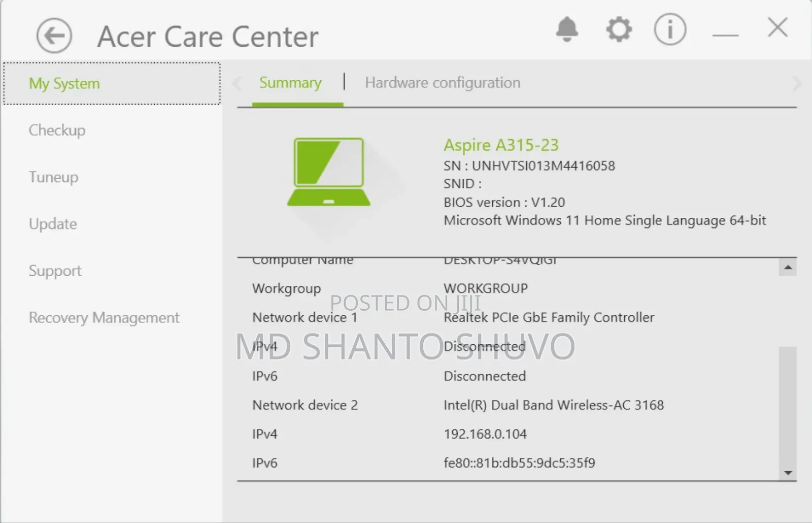Click the SNID label
Screen dimensions: 812x523
[462, 184]
